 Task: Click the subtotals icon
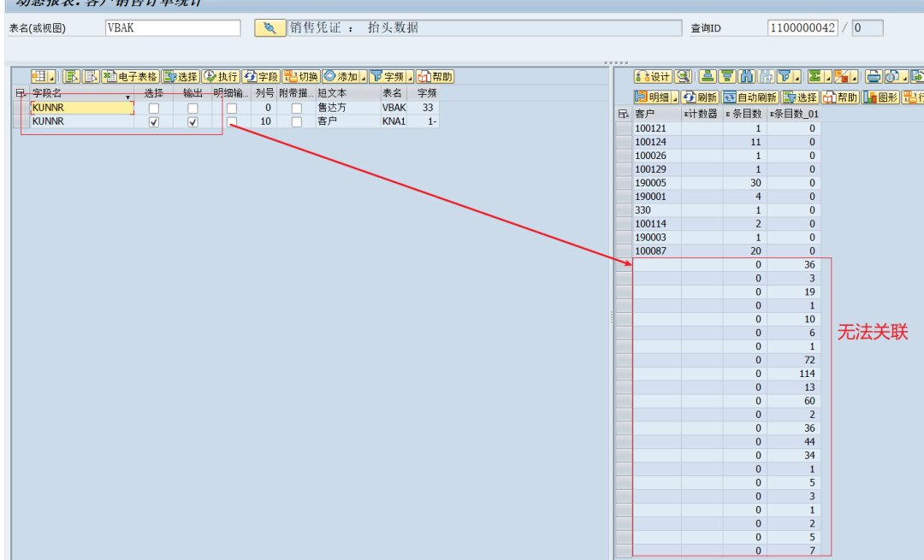pyautogui.click(x=842, y=77)
